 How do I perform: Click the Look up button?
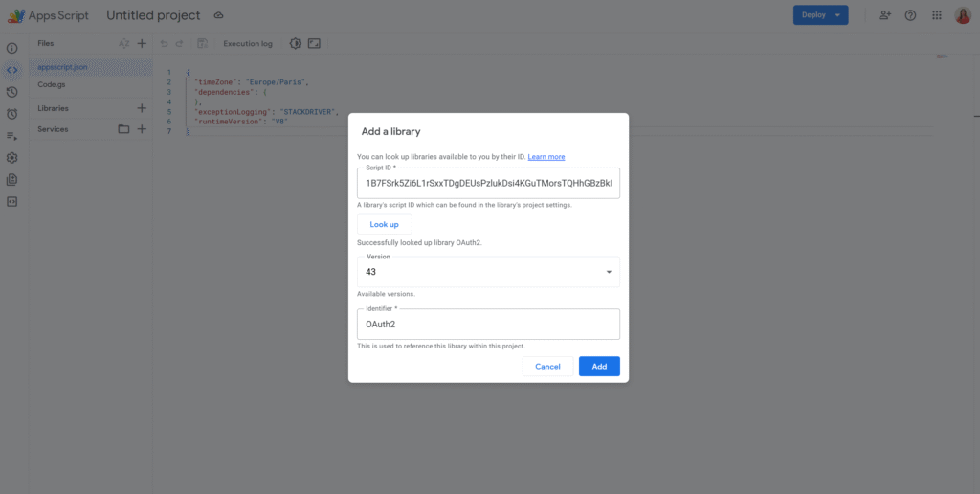click(384, 224)
